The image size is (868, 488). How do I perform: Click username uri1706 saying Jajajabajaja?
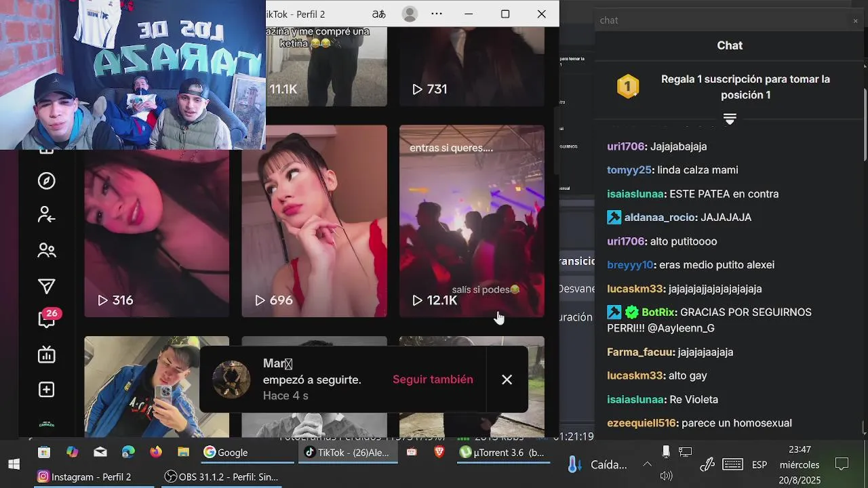[x=625, y=146]
